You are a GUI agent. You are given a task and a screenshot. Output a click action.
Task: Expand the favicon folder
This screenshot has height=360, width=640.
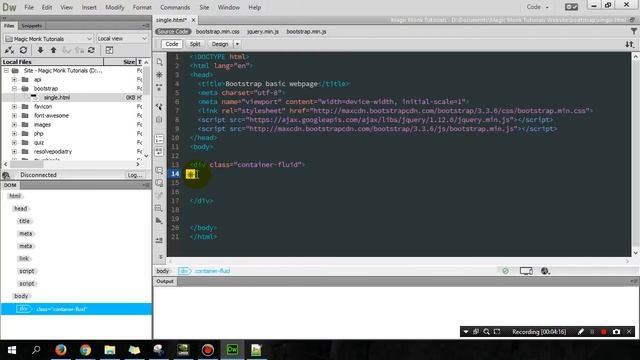(14, 107)
